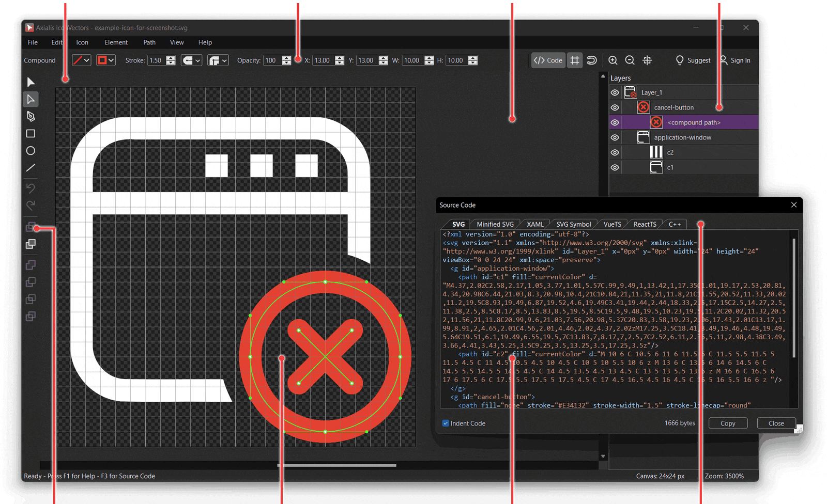Click the Undo icon in the left toolbar
827x504 pixels.
click(30, 188)
